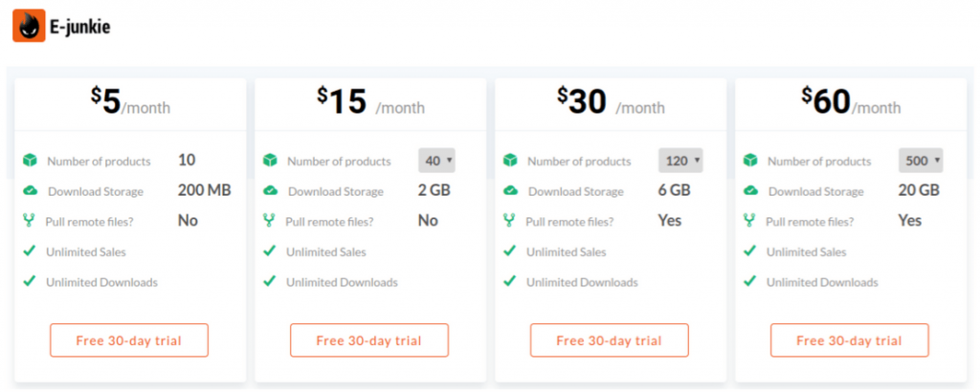
Task: Click the products box icon in $30 plan
Action: coord(510,161)
